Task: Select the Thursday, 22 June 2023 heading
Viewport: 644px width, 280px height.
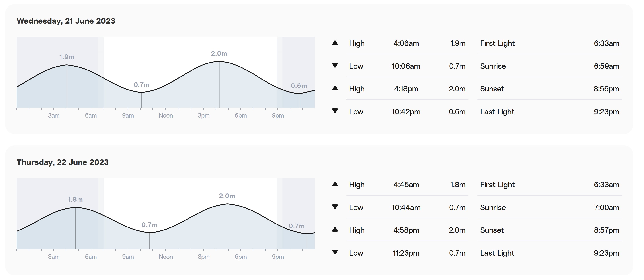Action: tap(63, 162)
